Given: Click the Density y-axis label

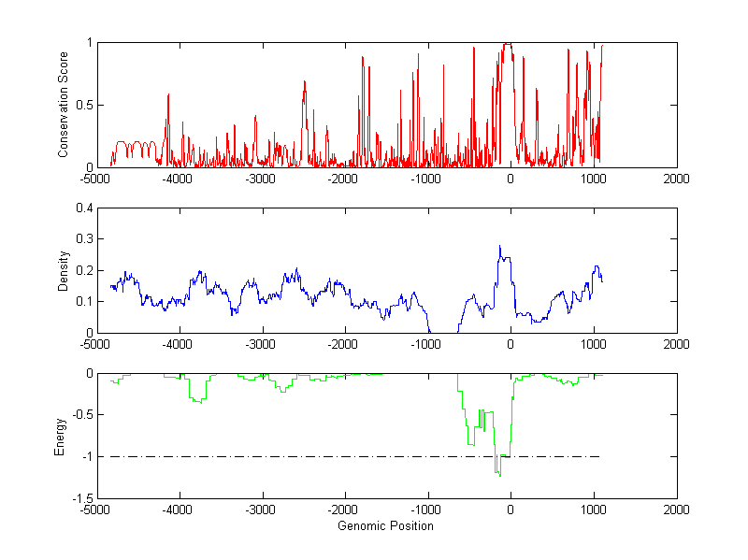Looking at the screenshot, I should tap(64, 270).
